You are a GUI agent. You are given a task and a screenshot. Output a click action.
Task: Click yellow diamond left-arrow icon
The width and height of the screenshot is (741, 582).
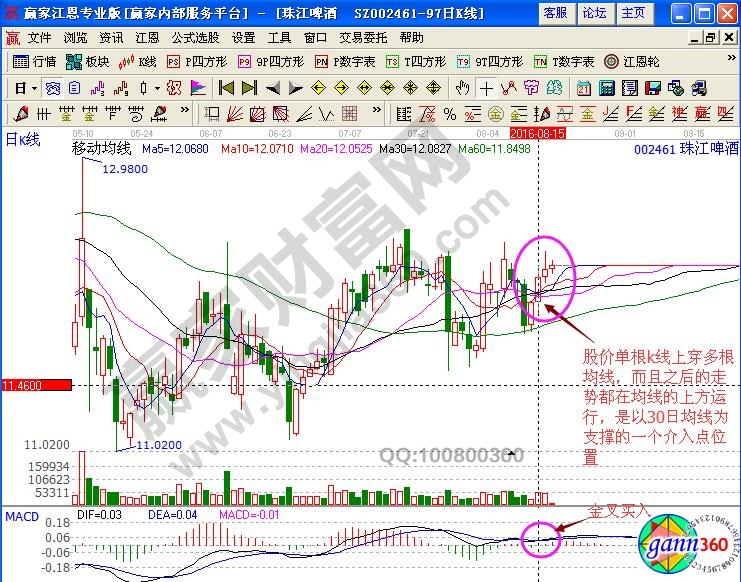coord(319,88)
